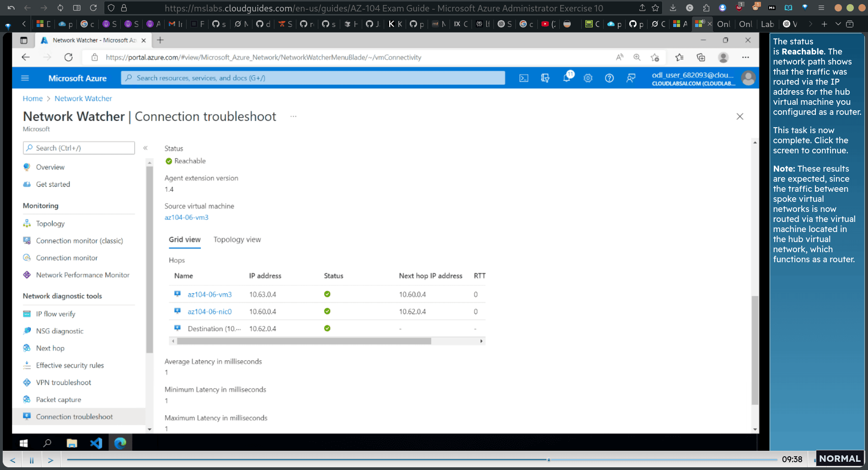Open the Packet capture tool

point(59,400)
